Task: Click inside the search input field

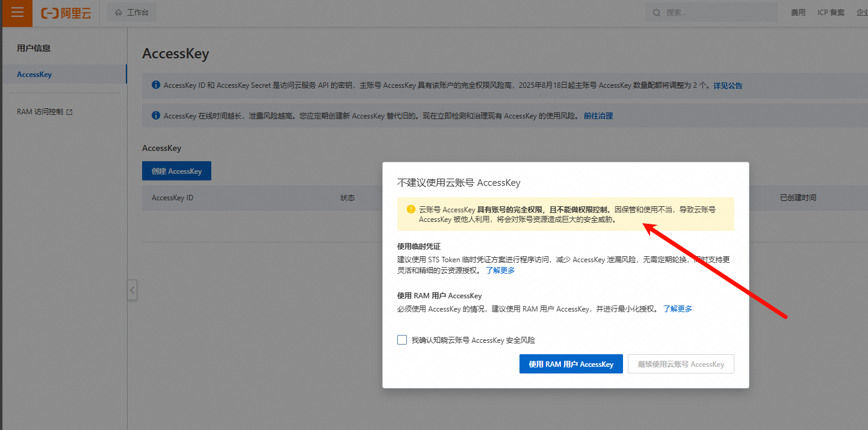Action: (710, 12)
